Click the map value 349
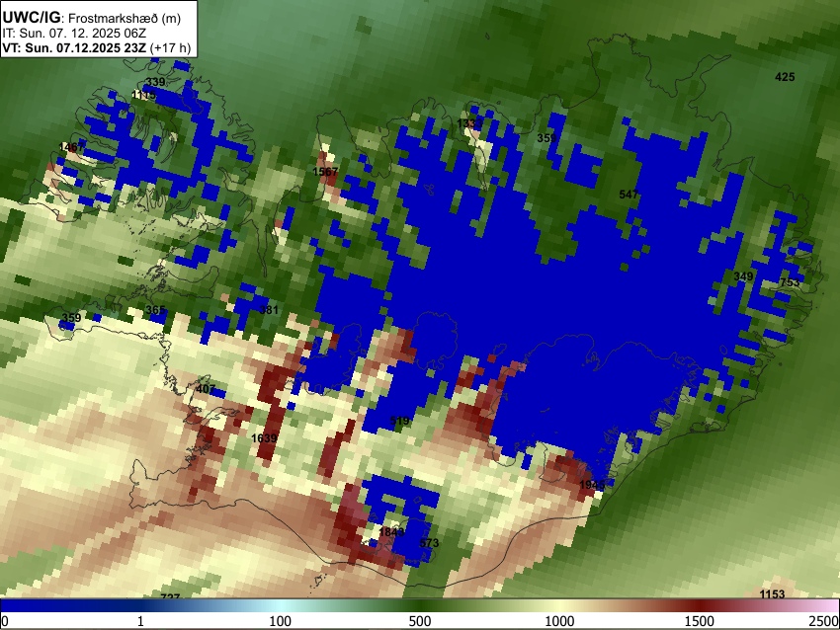Screen dimensions: 840x630 point(743,276)
